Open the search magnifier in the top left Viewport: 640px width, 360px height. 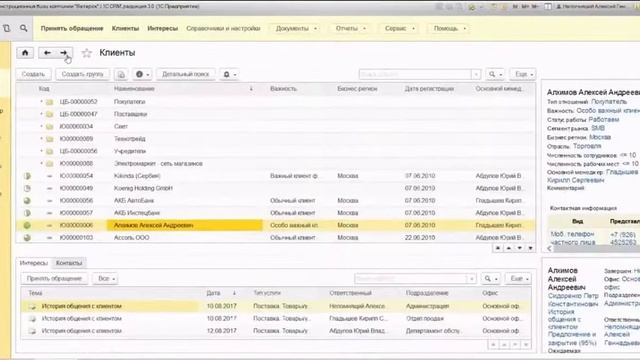[24, 28]
